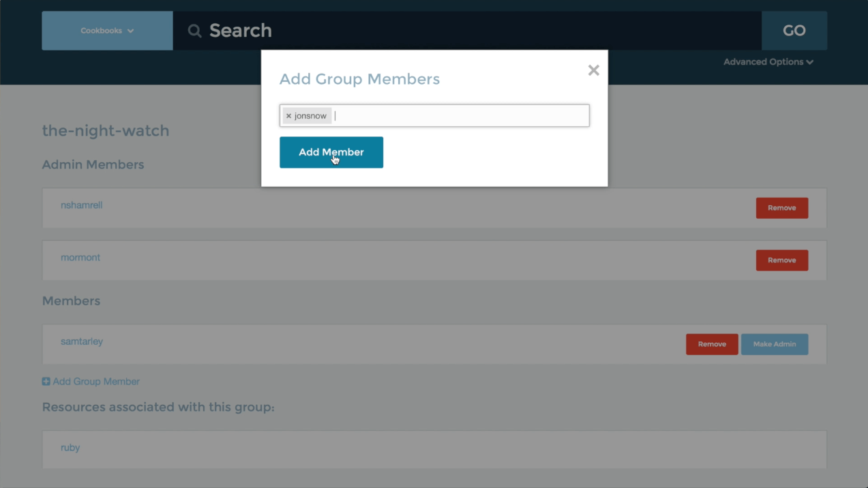Open the mormont user profile link
This screenshot has height=488, width=868.
click(80, 257)
